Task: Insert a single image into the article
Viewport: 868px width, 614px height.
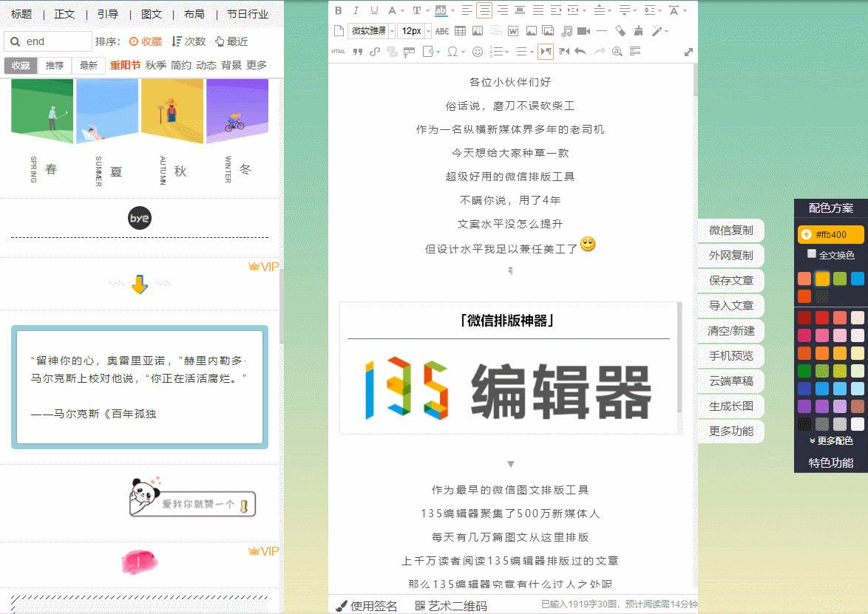Action: 531,31
